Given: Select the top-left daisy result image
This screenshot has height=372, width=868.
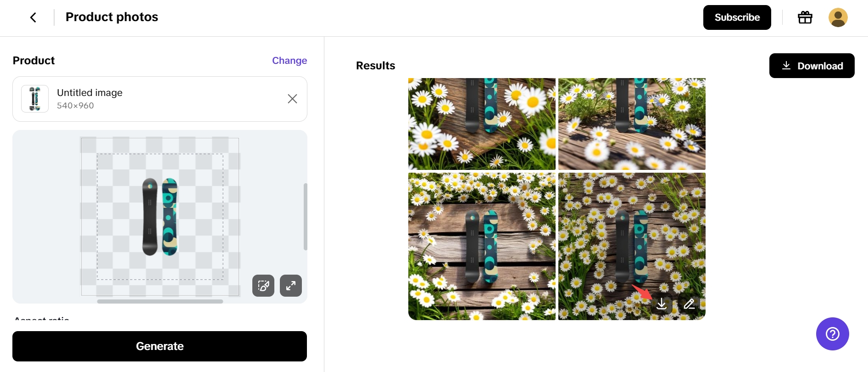Looking at the screenshot, I should click(482, 124).
